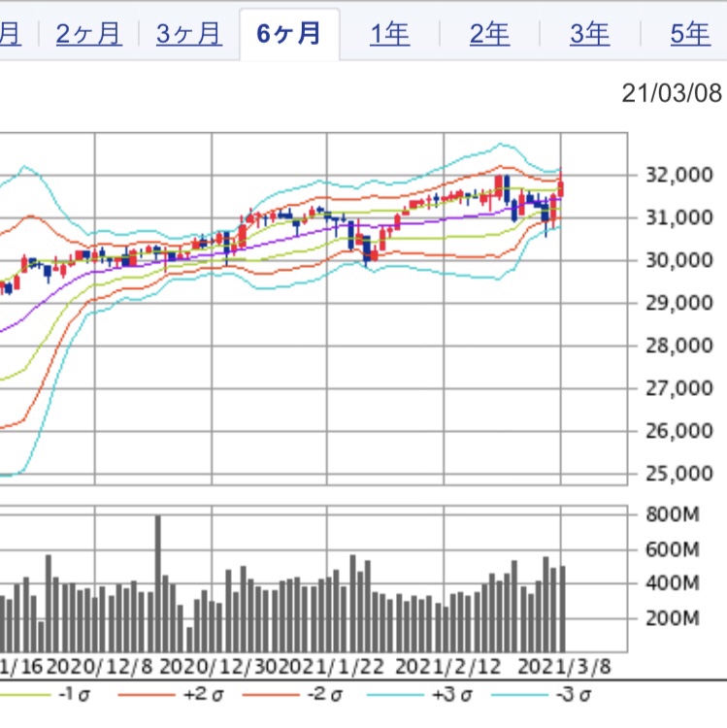Click the latest red candlestick at chart's right edge
This screenshot has width=727, height=728.
[x=561, y=188]
